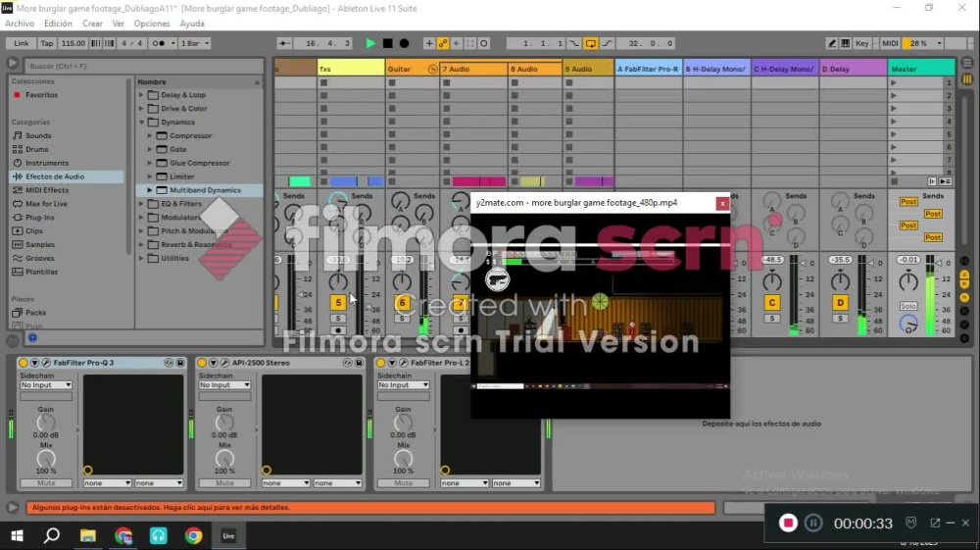Select Plantillas category in browser
The height and width of the screenshot is (550, 980).
point(41,272)
